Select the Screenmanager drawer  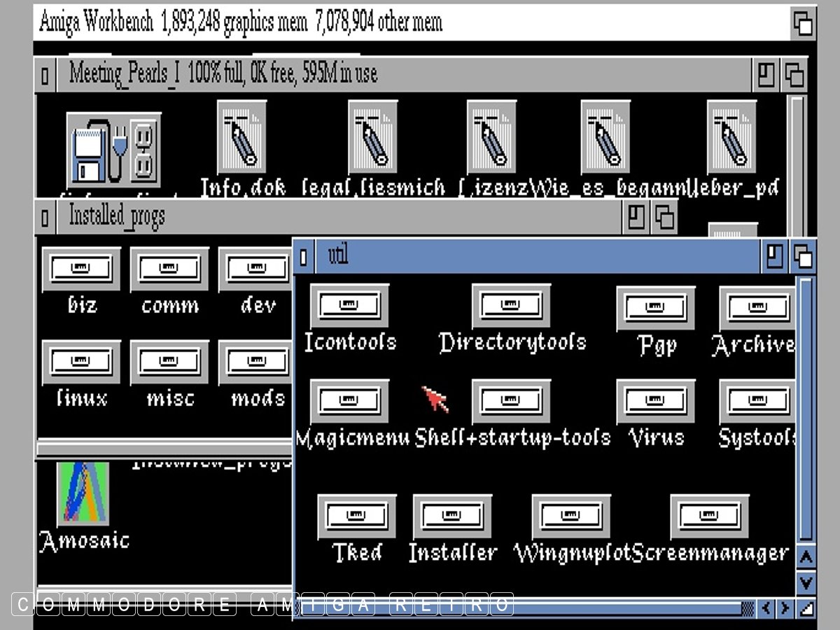[709, 517]
